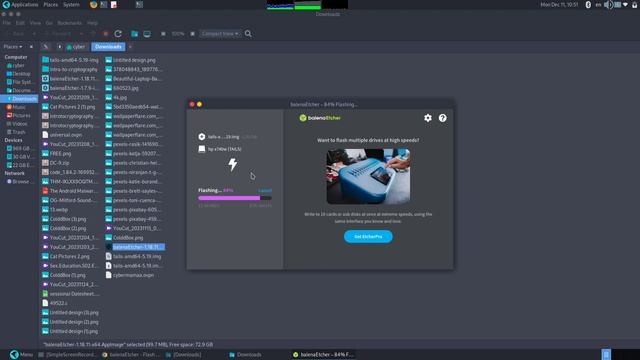Open the Places sidebar dropdown
This screenshot has height=360, width=640.
click(x=13, y=47)
